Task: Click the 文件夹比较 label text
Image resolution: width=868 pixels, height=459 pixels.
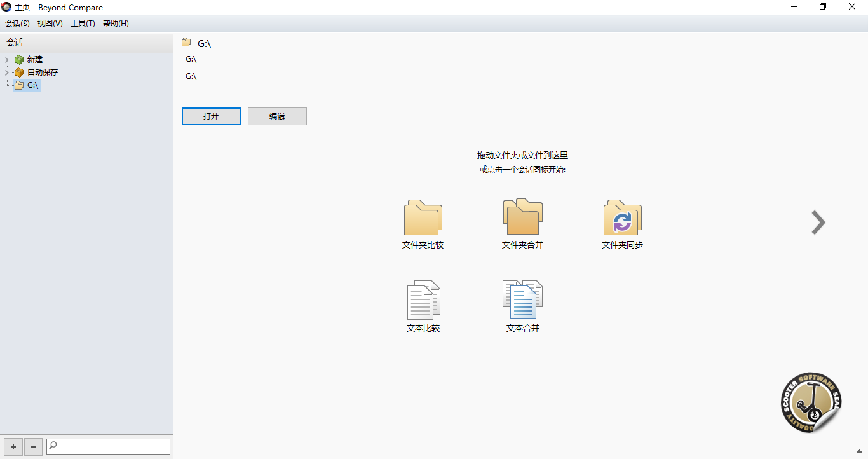Action: pyautogui.click(x=423, y=245)
